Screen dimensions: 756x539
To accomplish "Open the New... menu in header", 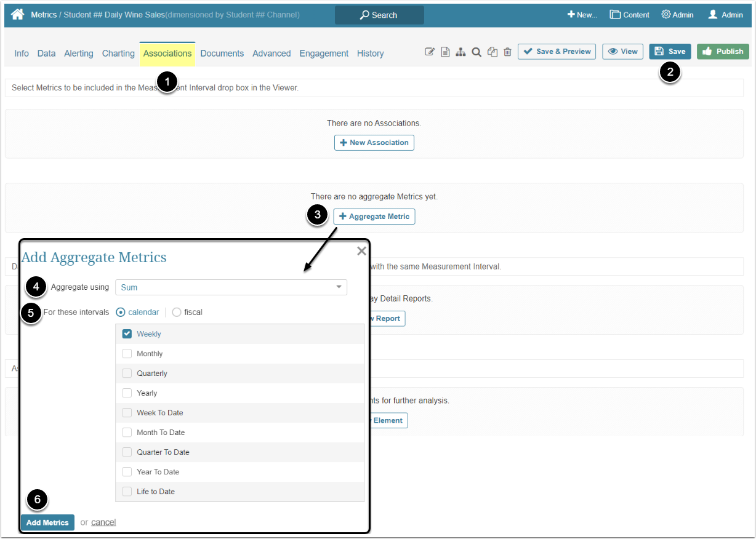I will (582, 15).
